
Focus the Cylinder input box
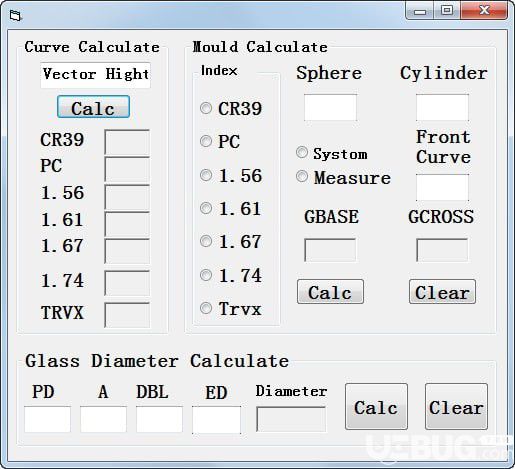(442, 107)
